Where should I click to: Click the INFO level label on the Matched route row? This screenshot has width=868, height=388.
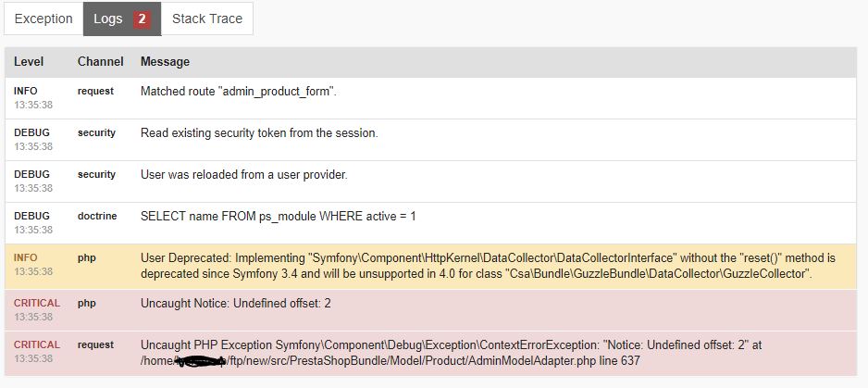(26, 91)
